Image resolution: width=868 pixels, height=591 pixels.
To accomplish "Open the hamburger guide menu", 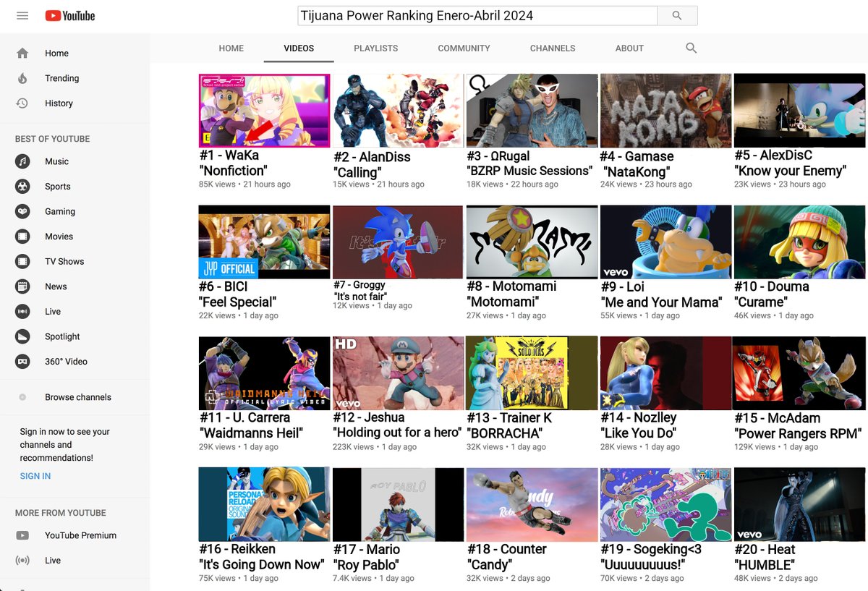I will (22, 15).
